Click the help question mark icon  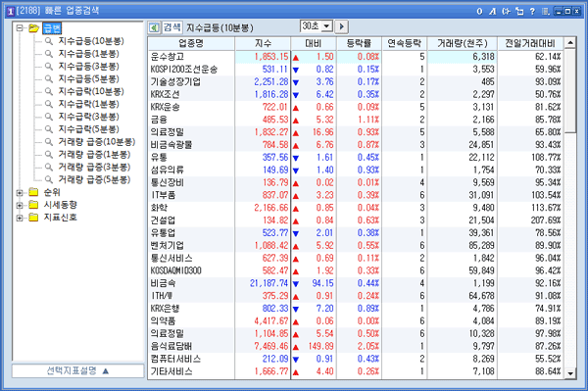[x=532, y=11]
